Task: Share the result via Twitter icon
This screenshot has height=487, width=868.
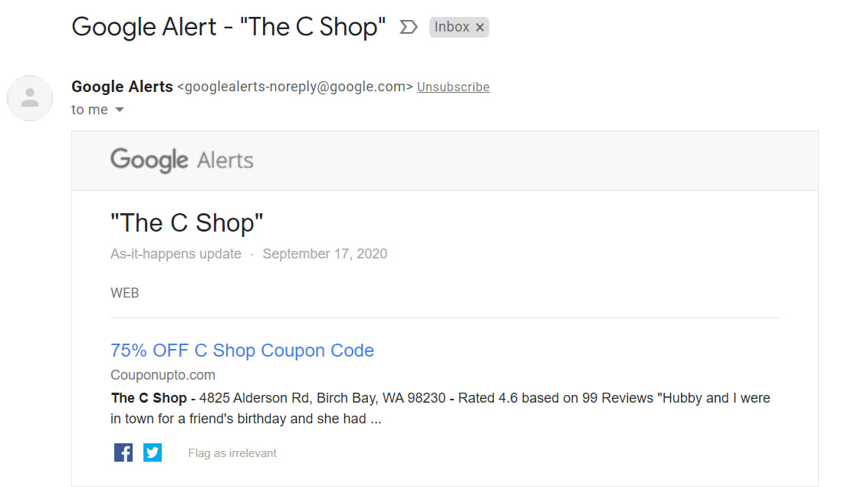Action: coord(153,452)
